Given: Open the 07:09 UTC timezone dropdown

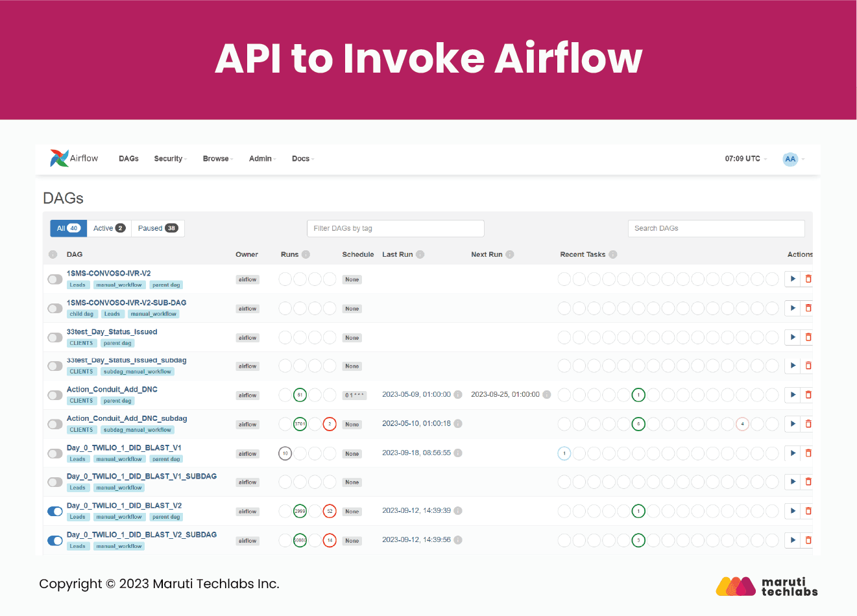Looking at the screenshot, I should [x=745, y=159].
